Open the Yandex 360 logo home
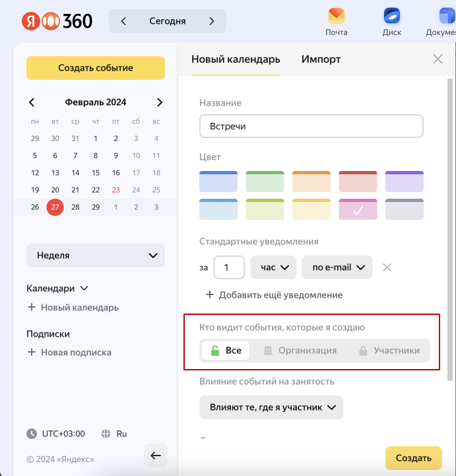Screen dimensions: 456x476 (x=57, y=21)
